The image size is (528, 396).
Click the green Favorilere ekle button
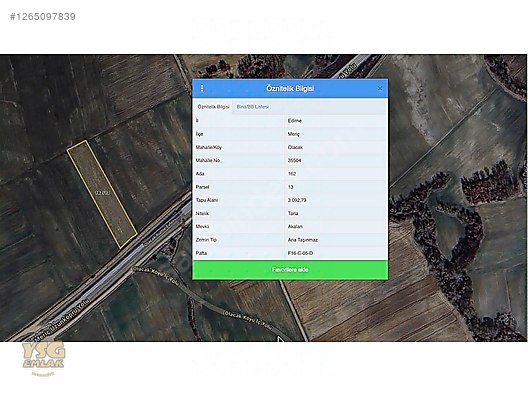point(290,270)
